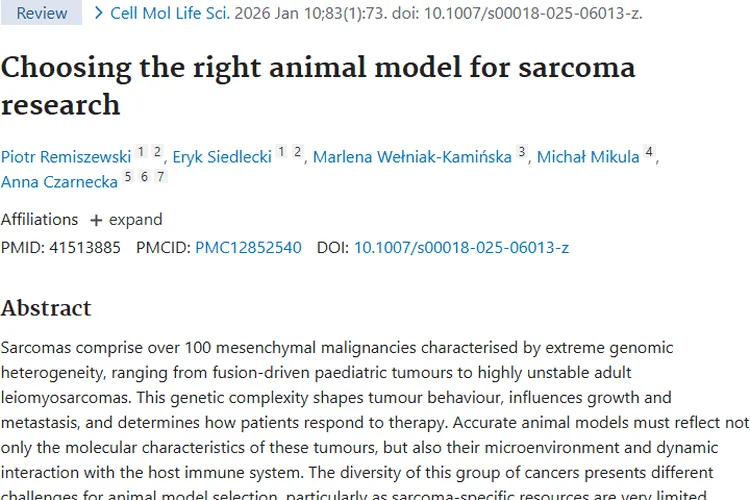The image size is (750, 500).
Task: Open author Michał Mikula's link
Action: point(587,157)
